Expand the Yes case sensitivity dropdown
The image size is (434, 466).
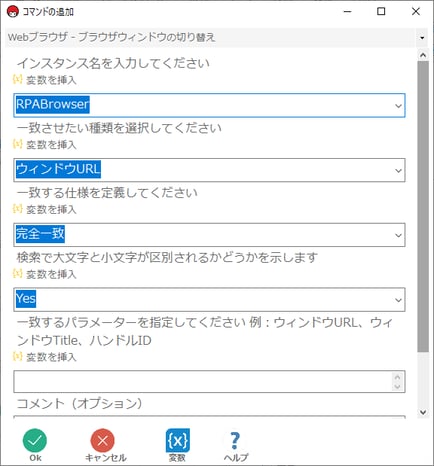click(x=398, y=300)
